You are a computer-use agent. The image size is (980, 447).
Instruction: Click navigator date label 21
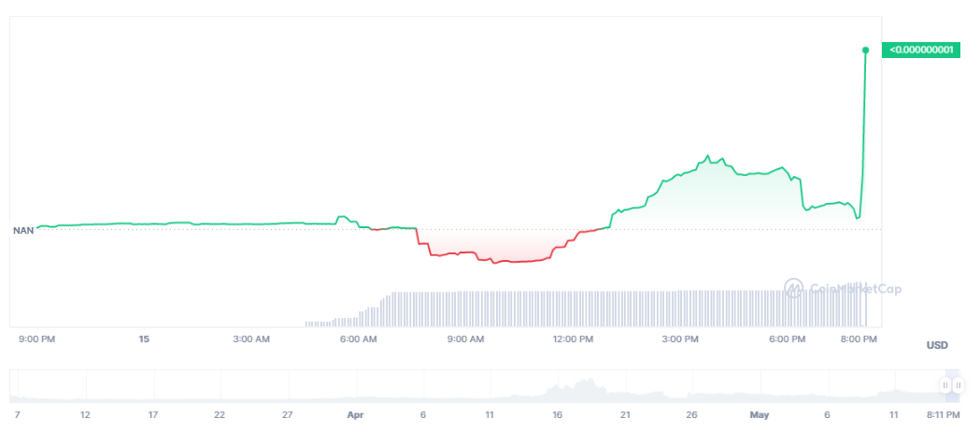point(625,415)
